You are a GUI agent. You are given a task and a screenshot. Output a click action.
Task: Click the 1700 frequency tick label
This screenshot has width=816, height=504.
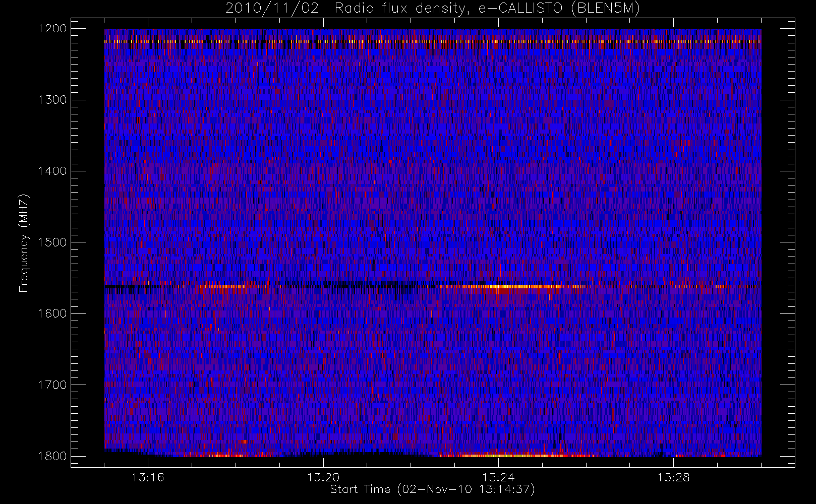pyautogui.click(x=52, y=385)
